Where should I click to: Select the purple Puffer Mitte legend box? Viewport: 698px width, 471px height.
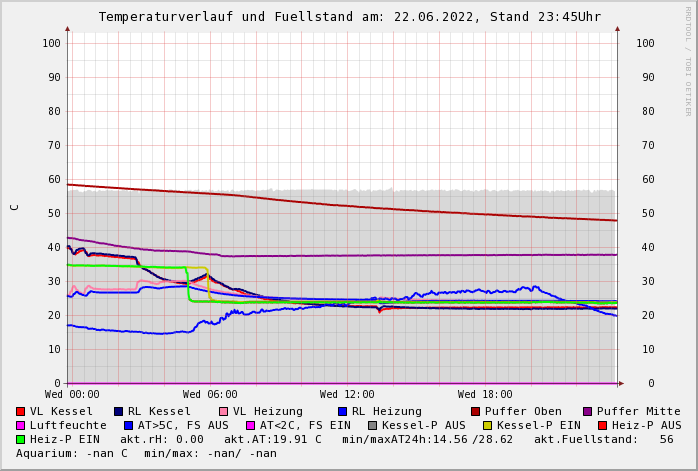point(588,411)
